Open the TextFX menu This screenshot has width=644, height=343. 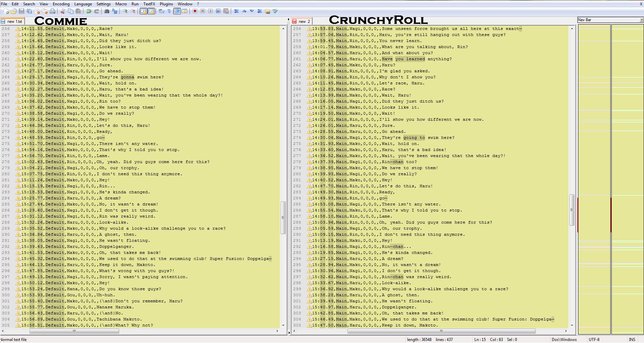[149, 4]
